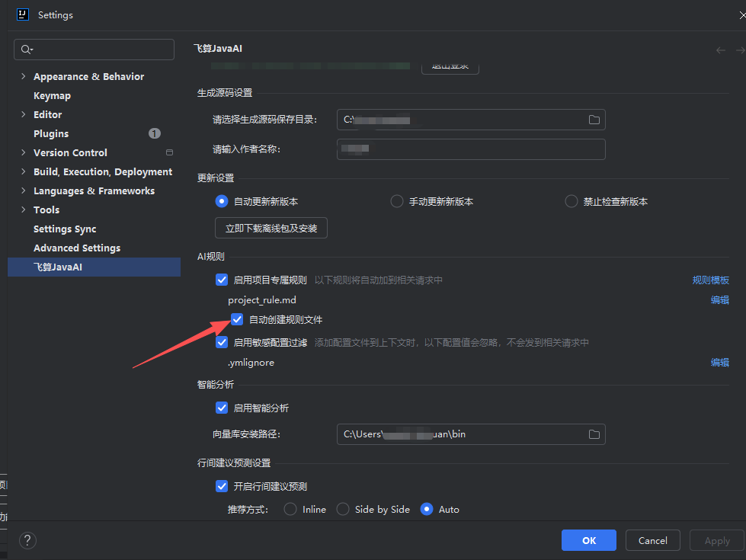Open Settings Sync page

[65, 229]
